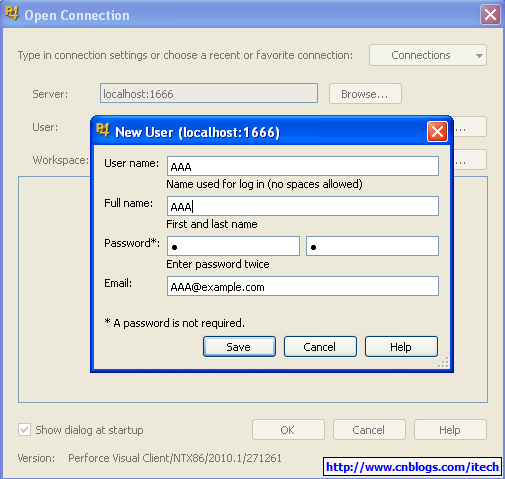505x479 pixels.
Task: Click the Email input field
Action: 303,286
